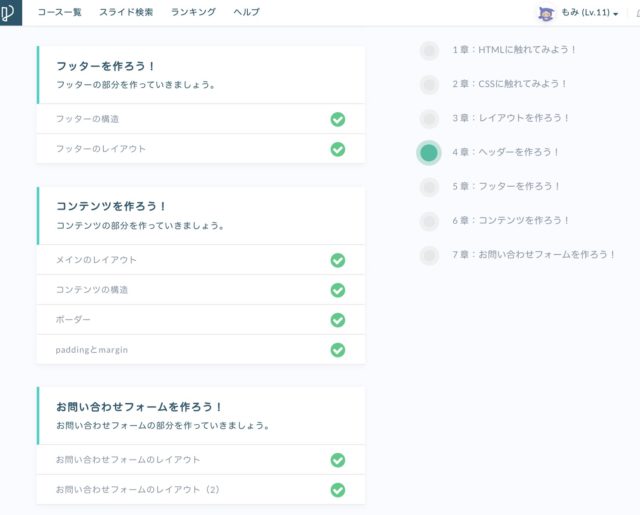
Task: Click the user avatar icon
Action: coord(546,13)
